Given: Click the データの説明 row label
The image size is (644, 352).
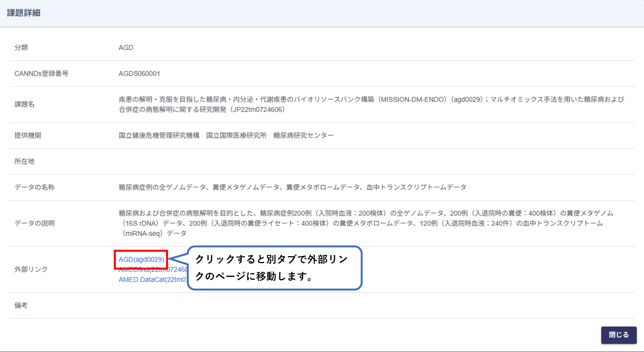Looking at the screenshot, I should [34, 223].
